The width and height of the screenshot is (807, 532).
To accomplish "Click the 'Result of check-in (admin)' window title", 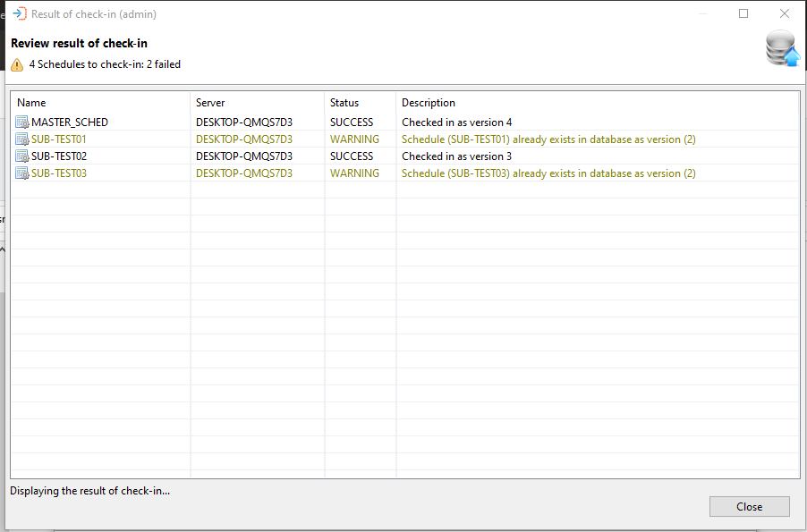I will (x=94, y=14).
